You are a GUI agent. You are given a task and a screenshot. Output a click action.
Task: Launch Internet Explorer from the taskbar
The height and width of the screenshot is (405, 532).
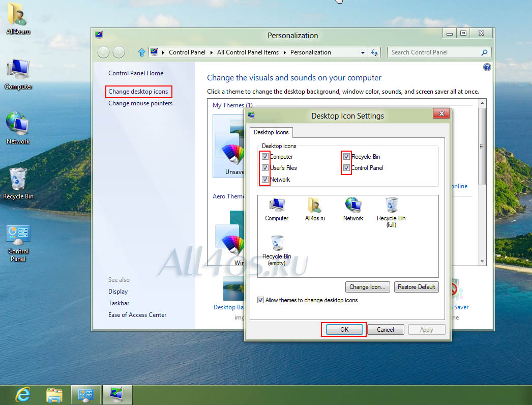pyautogui.click(x=23, y=395)
